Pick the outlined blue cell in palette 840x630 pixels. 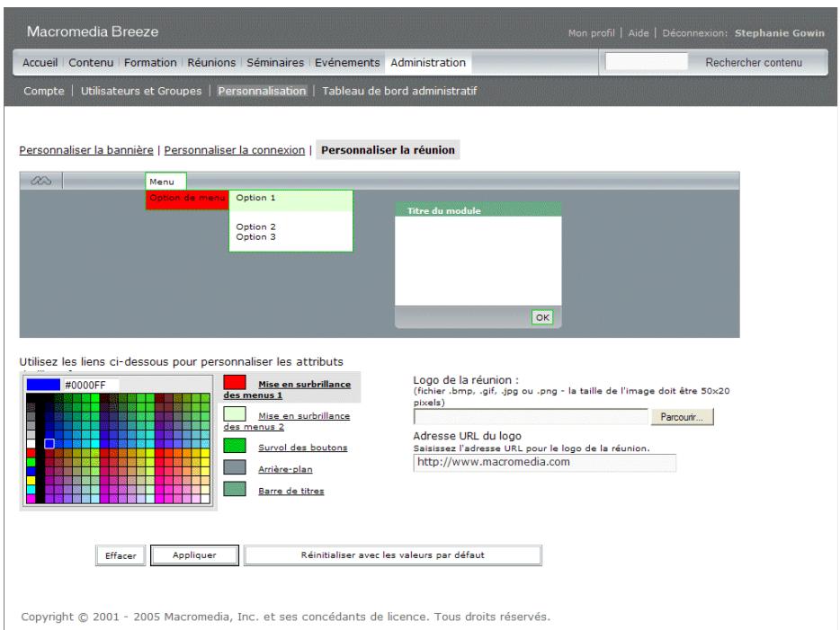coord(49,444)
